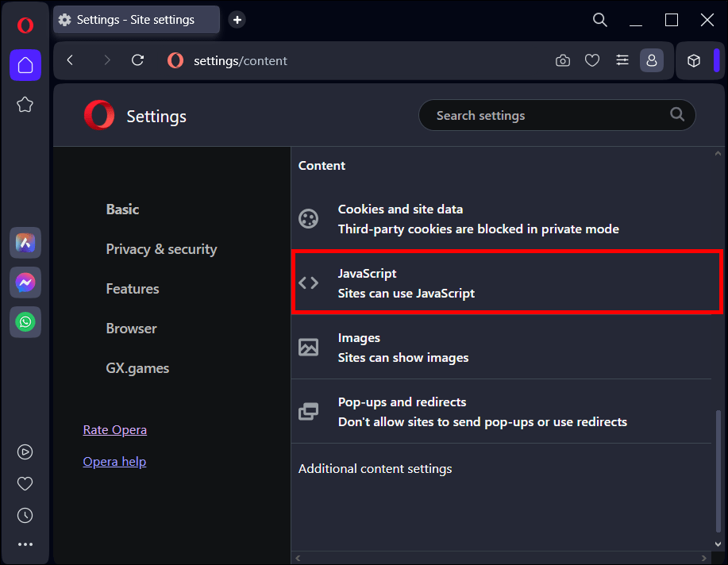728x565 pixels.
Task: Add page to bookmarks heart icon
Action: pos(592,60)
